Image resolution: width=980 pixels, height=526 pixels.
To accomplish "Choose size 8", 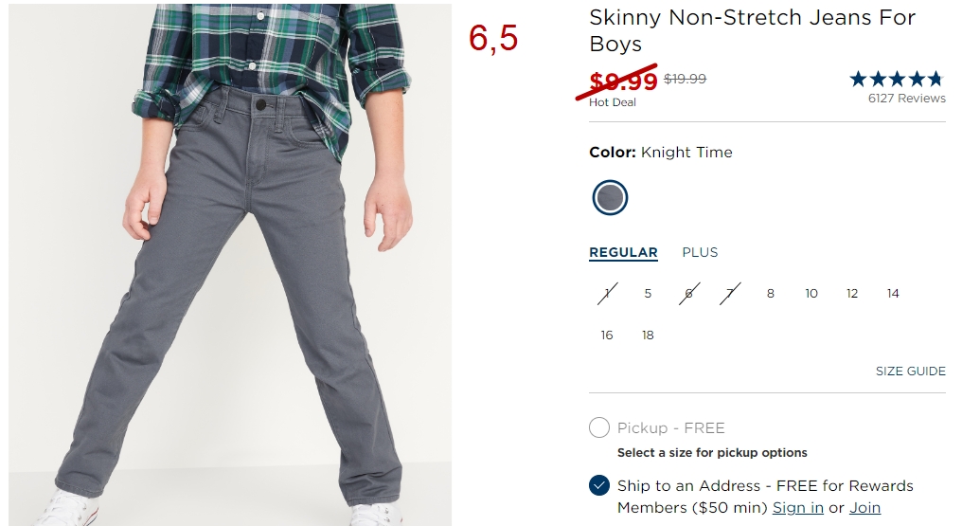I will click(x=771, y=294).
